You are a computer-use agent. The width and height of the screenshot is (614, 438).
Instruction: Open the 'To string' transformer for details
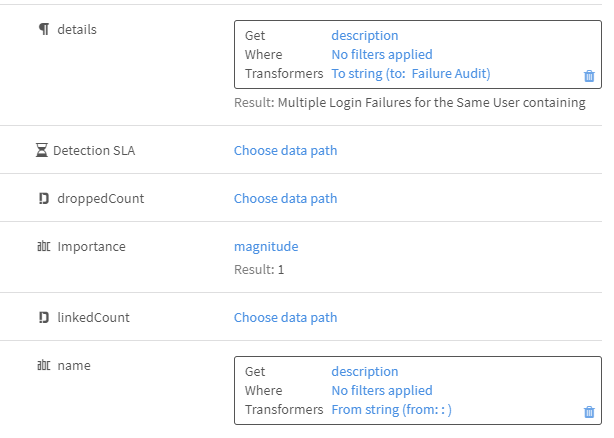(x=411, y=74)
